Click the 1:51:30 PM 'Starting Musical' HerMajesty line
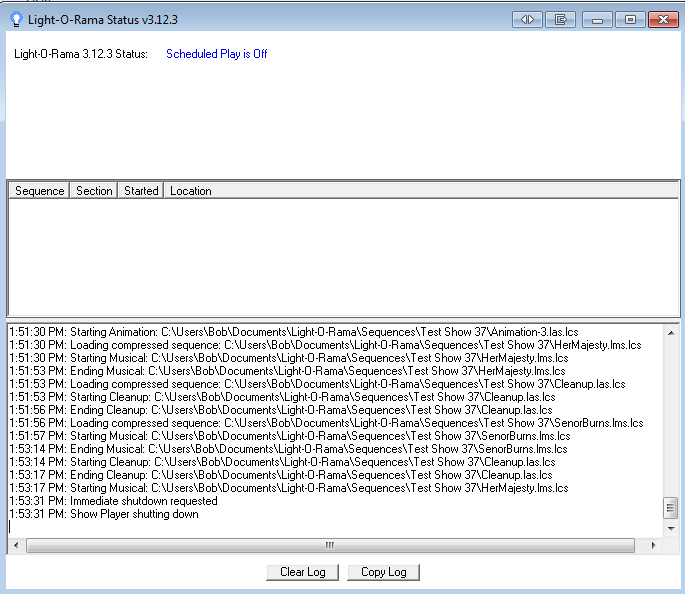Image resolution: width=685 pixels, height=594 pixels. point(289,358)
